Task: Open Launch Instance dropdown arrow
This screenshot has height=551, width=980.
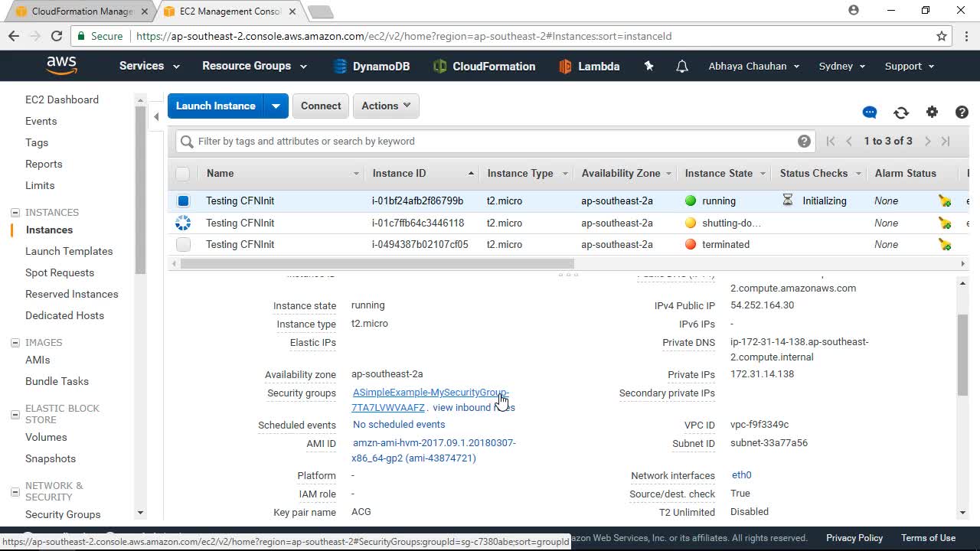Action: [276, 106]
